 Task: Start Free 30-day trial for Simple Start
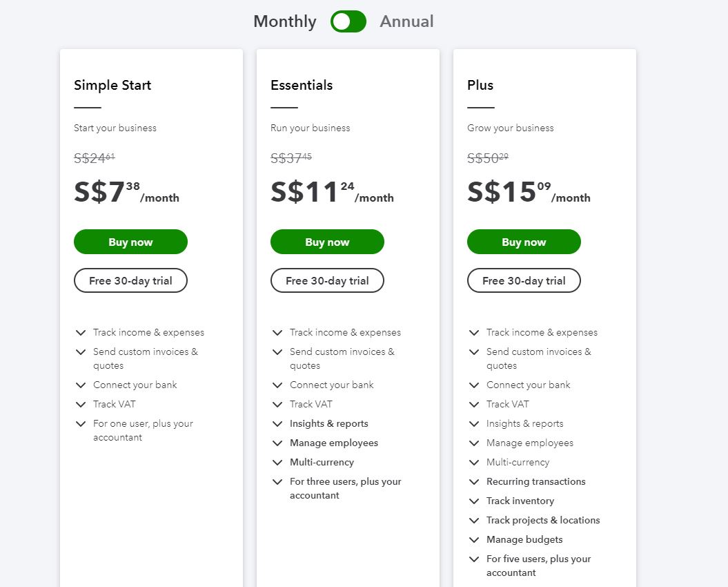tap(130, 280)
